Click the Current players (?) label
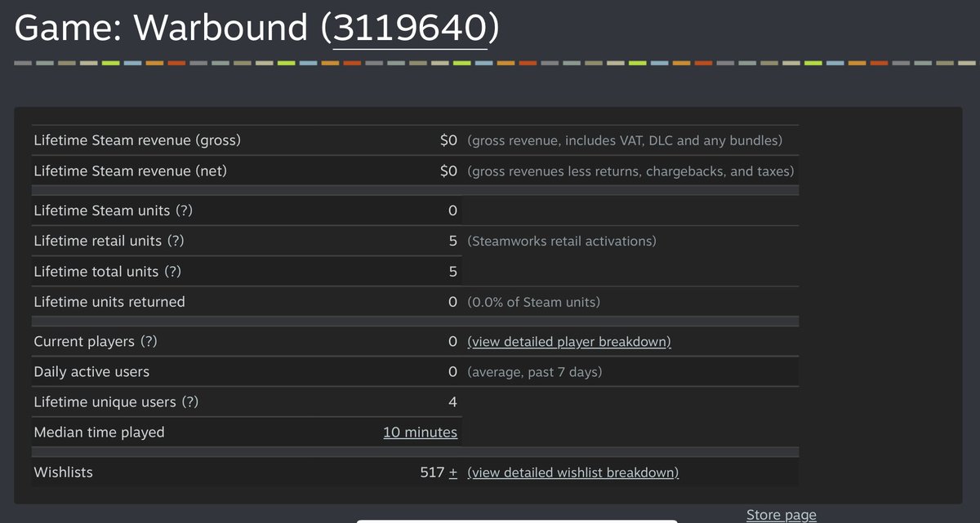This screenshot has height=523, width=980. pos(96,342)
